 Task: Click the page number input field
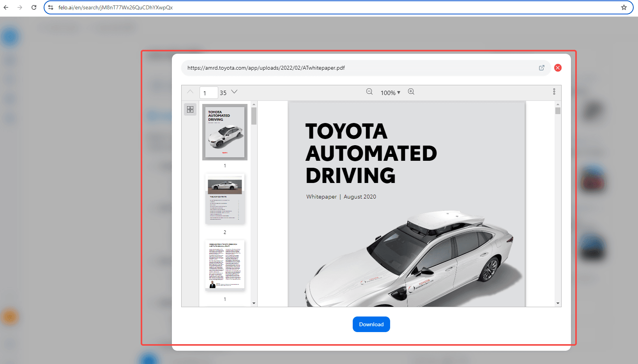tap(209, 93)
